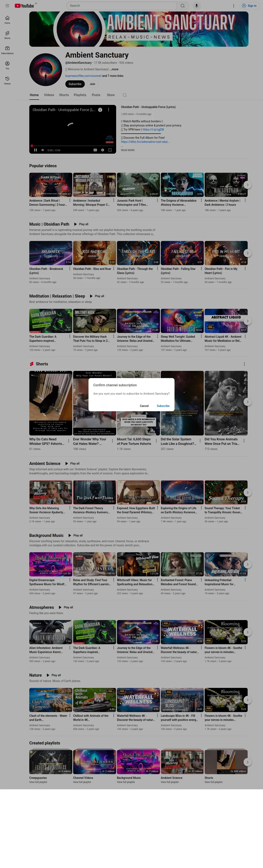Show info card on featured video
This screenshot has height=868, width=263.
tap(100, 110)
